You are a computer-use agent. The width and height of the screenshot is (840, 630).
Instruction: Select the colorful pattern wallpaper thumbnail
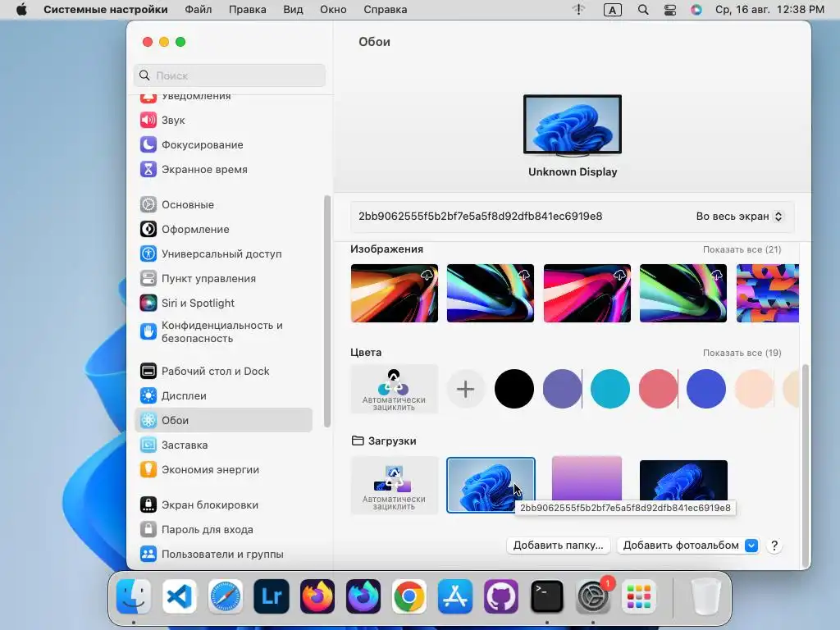point(768,293)
